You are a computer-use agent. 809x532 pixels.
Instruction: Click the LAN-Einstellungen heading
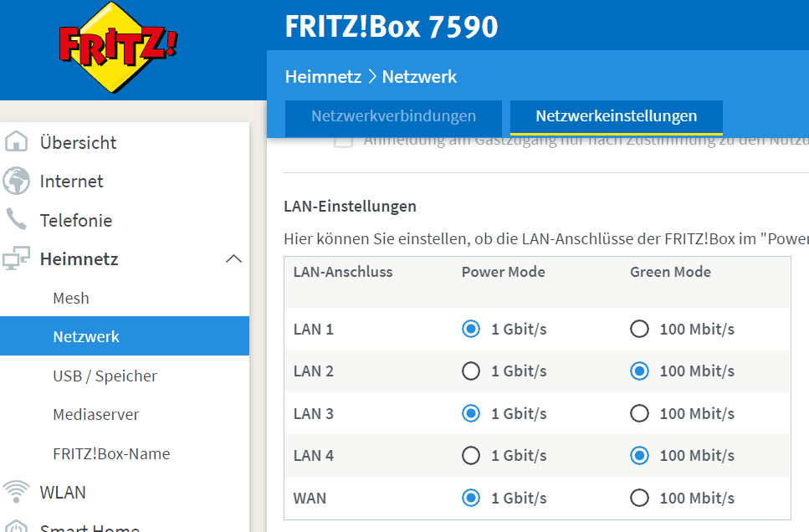pyautogui.click(x=350, y=207)
